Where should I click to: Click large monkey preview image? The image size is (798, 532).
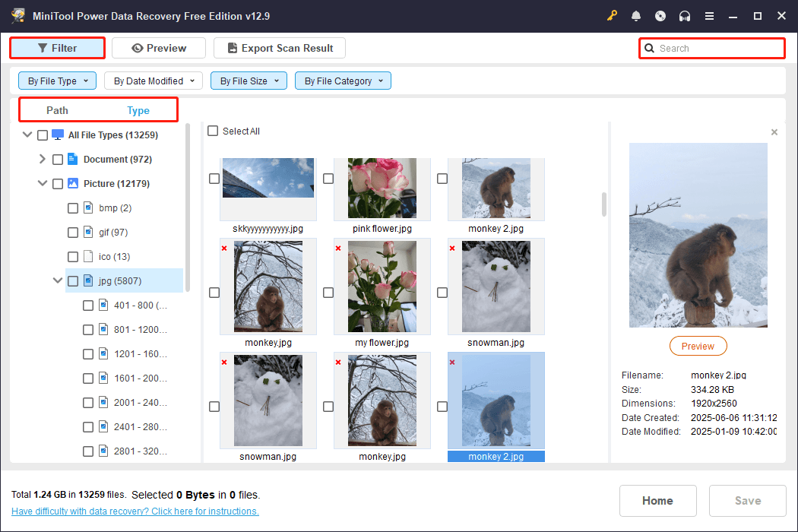click(x=698, y=235)
